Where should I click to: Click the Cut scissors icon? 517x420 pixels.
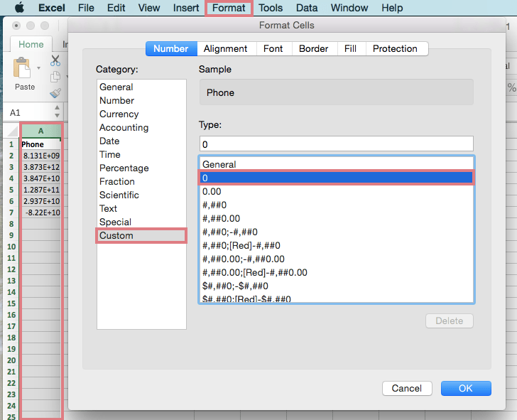(55, 60)
